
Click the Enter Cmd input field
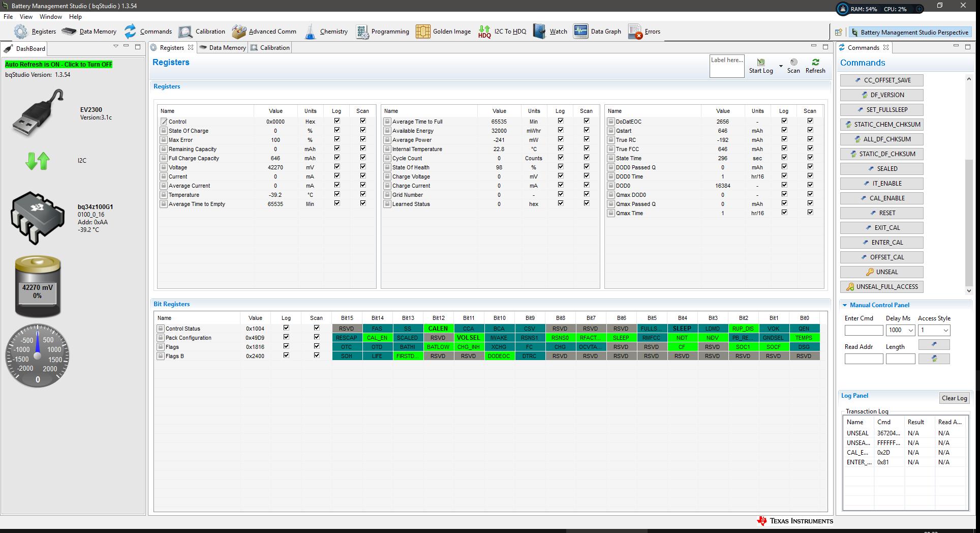pyautogui.click(x=864, y=330)
